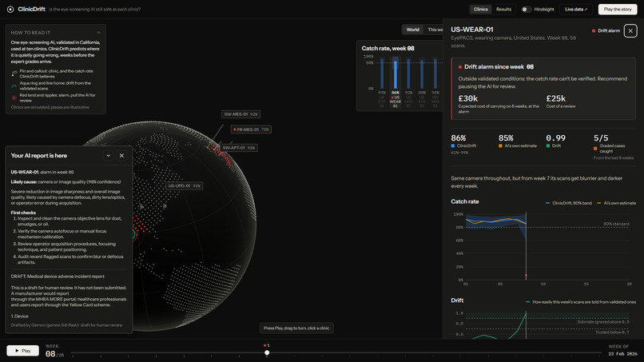
Task: Click the First checks heading in report
Action: (x=23, y=213)
